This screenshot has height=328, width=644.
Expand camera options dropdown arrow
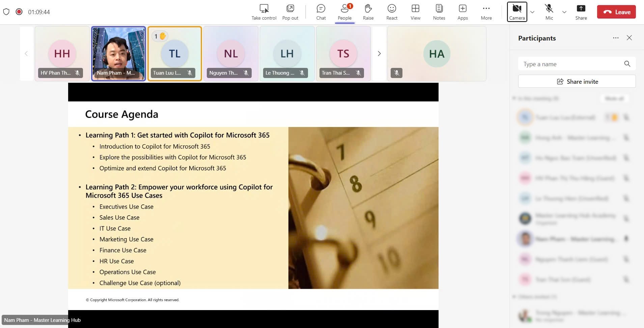(x=532, y=12)
